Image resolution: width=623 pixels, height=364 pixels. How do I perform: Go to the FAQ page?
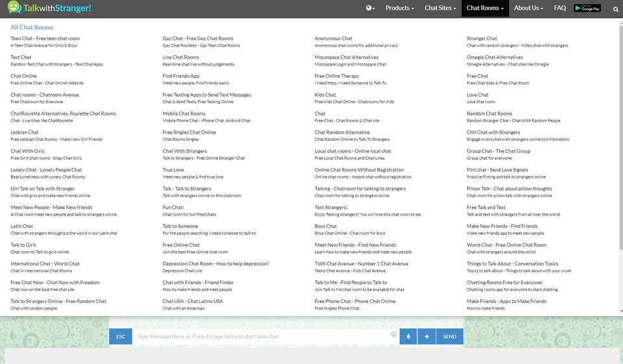[x=559, y=8]
